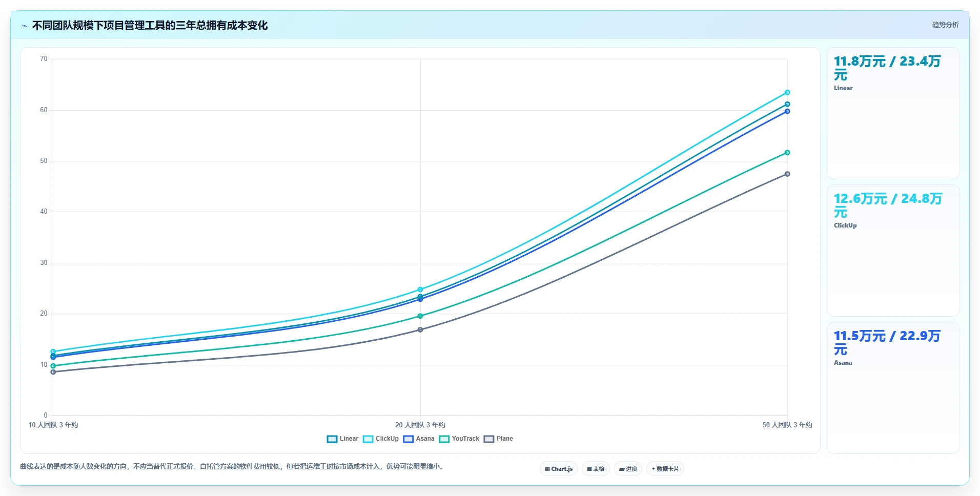Image resolution: width=980 pixels, height=496 pixels.
Task: Click Linear data point at 50 人团队
Action: tap(787, 104)
